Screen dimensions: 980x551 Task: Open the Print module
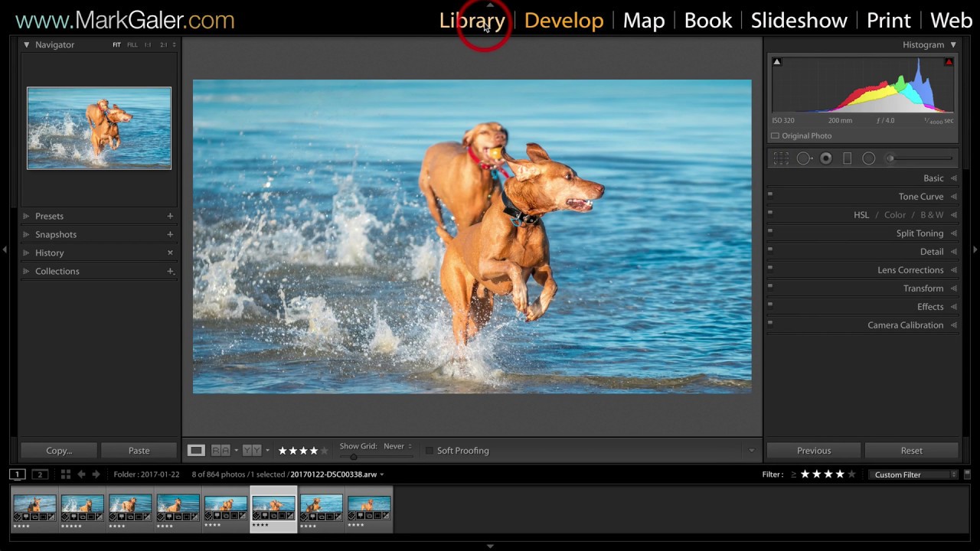pyautogui.click(x=889, y=21)
